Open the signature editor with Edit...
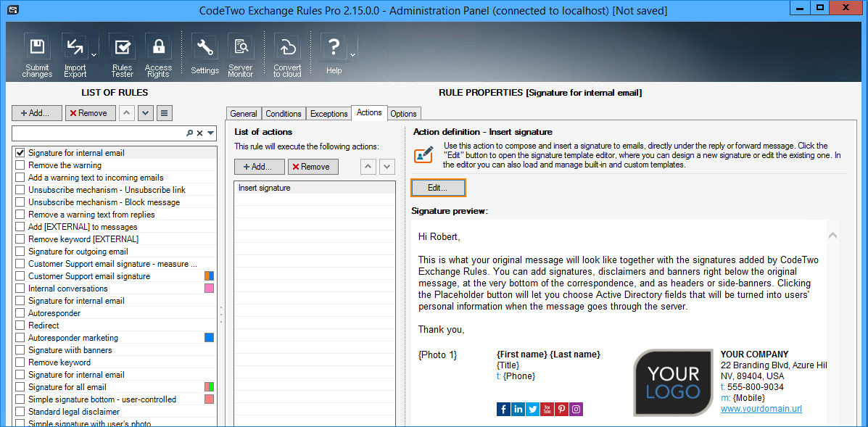 coord(438,188)
